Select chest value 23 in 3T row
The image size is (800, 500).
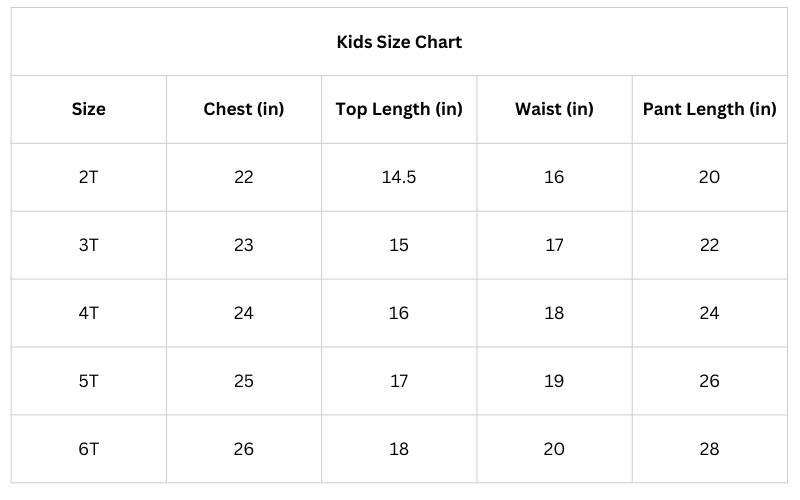pyautogui.click(x=243, y=245)
